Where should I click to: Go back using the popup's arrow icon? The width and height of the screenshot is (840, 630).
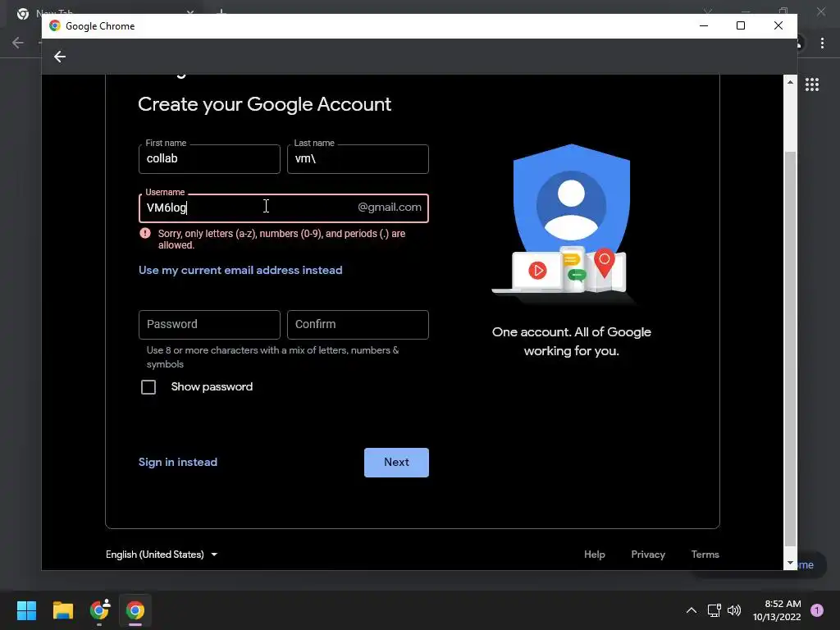[59, 57]
